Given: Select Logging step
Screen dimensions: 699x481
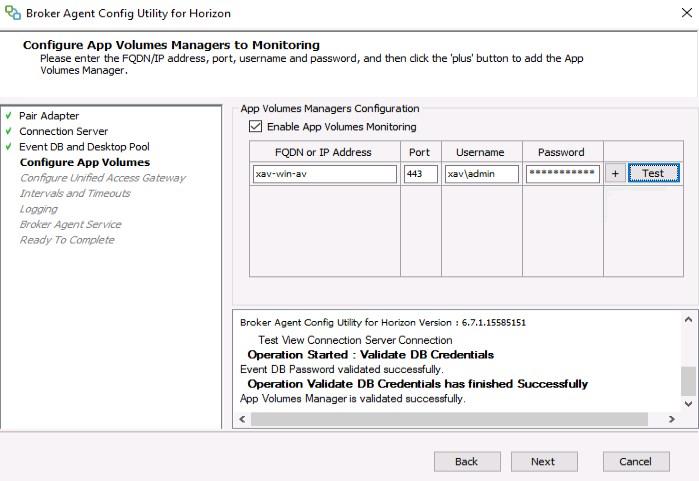Looking at the screenshot, I should click(x=38, y=209).
